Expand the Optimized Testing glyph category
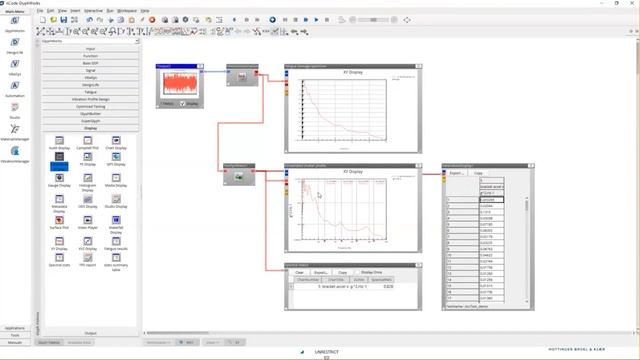This screenshot has height=360, width=640. click(90, 107)
